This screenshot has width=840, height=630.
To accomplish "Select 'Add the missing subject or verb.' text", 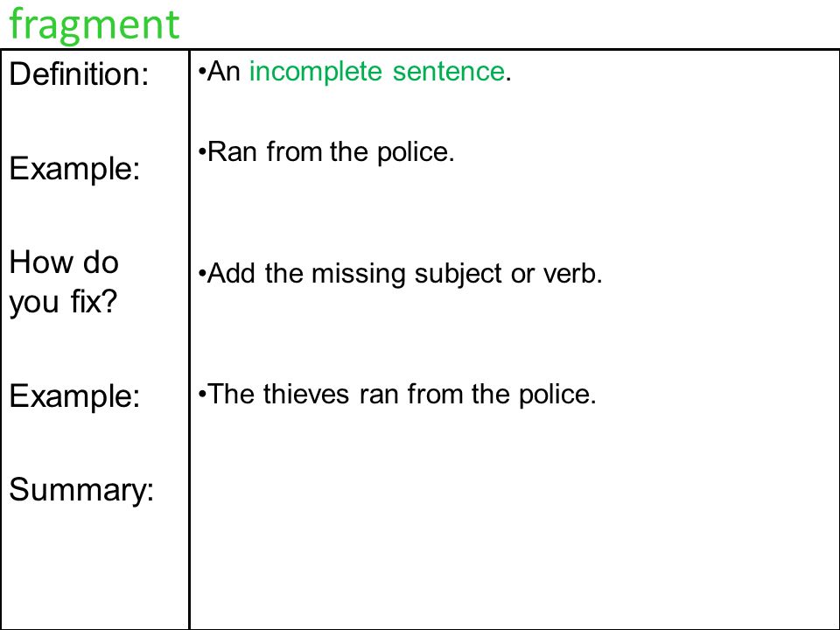I will coord(401,274).
